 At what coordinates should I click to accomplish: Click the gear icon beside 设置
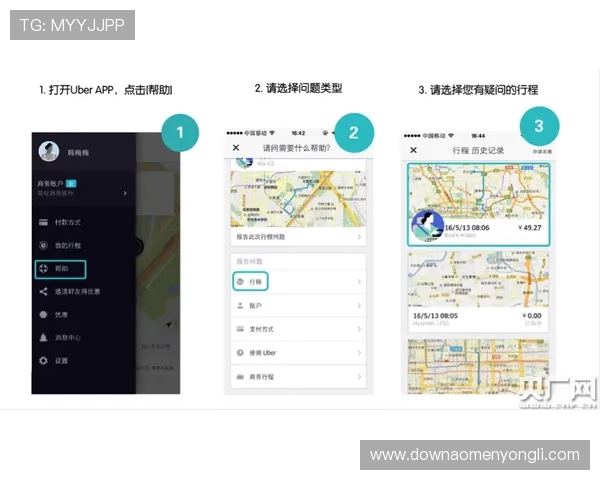43,361
